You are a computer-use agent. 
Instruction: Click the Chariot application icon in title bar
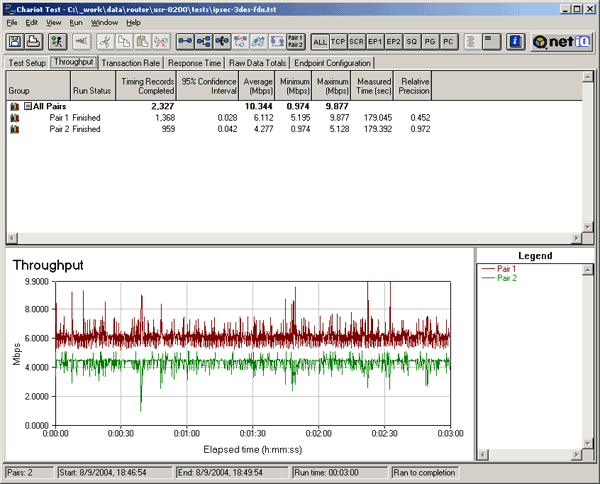coord(9,7)
